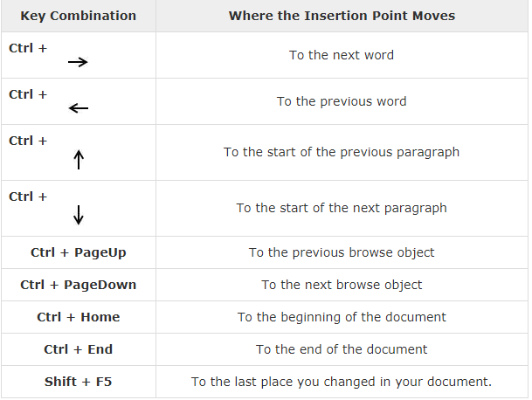
Task: Click 'To the next browse object' text
Action: point(342,285)
